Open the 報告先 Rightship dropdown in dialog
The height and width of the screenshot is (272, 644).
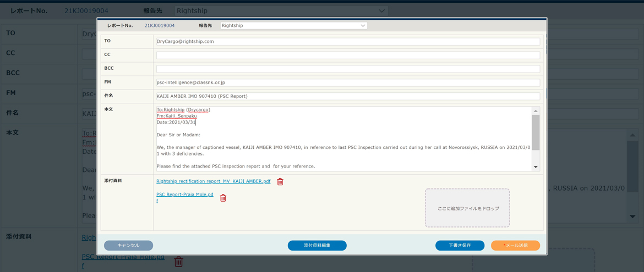(x=294, y=25)
